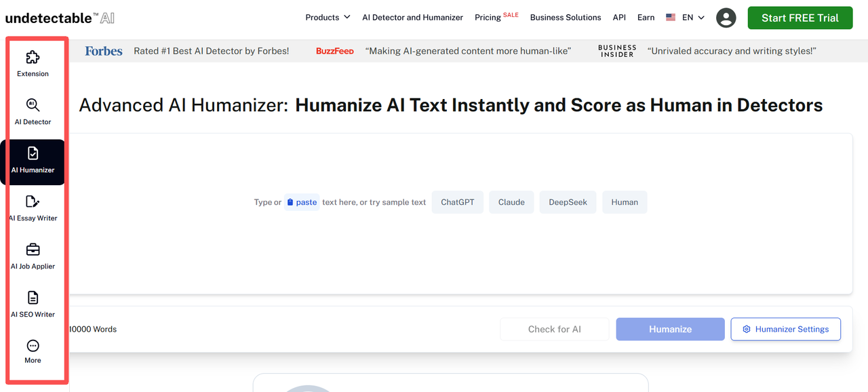Click the clipboard paste chip
The height and width of the screenshot is (392, 868).
(302, 202)
